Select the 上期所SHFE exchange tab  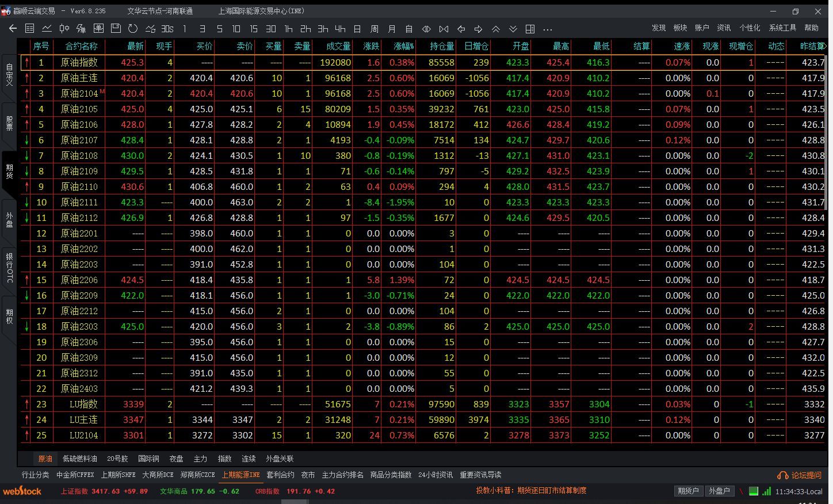point(118,475)
